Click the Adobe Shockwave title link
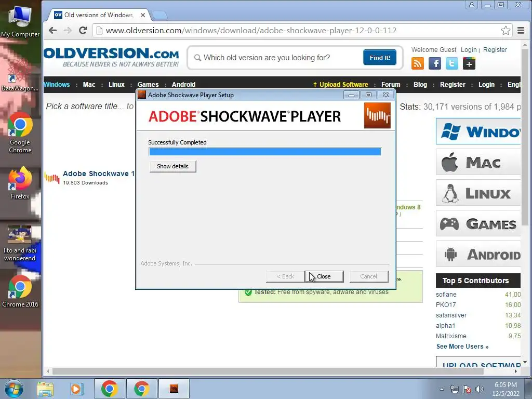The width and height of the screenshot is (532, 399). click(x=98, y=174)
